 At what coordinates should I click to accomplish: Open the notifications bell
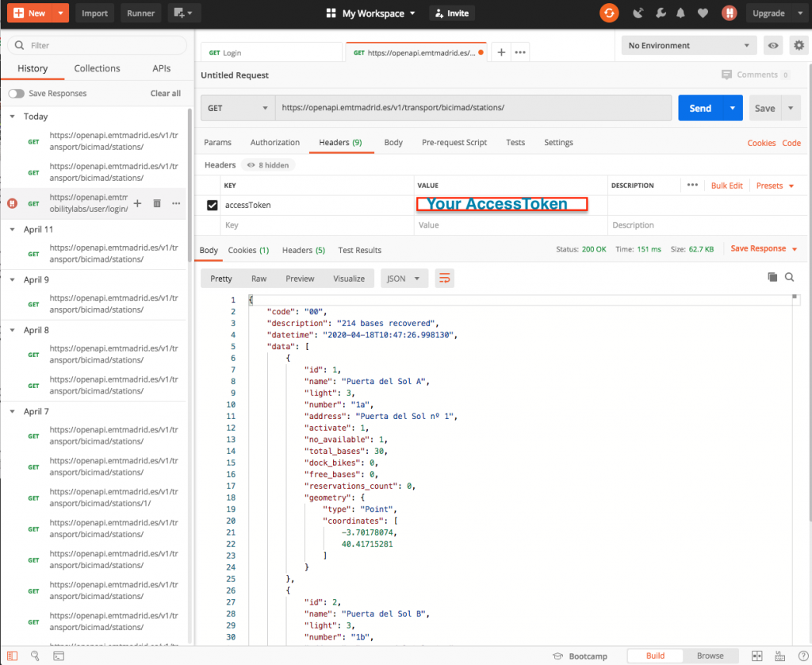click(x=680, y=13)
